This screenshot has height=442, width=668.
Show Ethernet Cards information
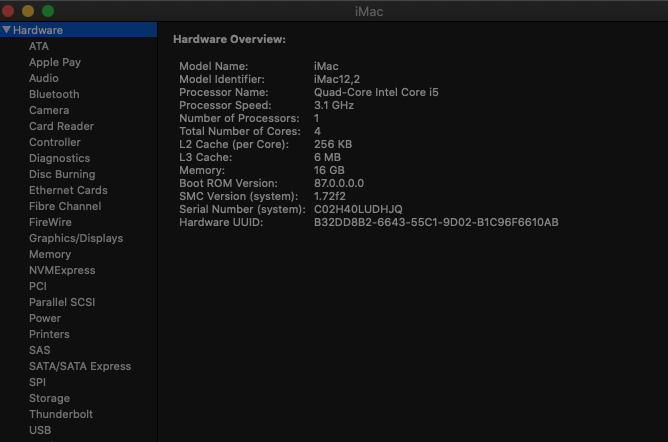68,190
